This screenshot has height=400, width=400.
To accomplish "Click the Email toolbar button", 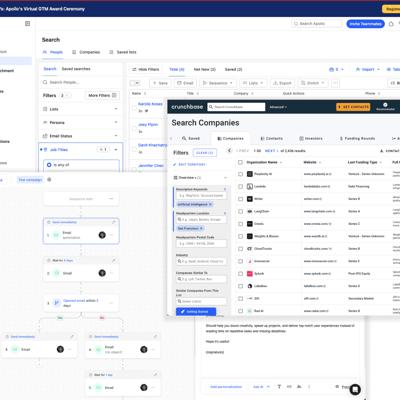I will pyautogui.click(x=185, y=83).
